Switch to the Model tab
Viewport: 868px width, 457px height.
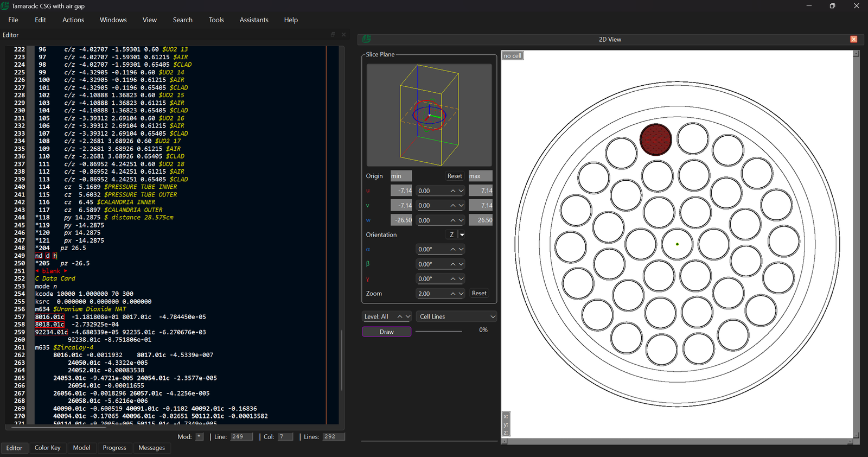pos(82,448)
